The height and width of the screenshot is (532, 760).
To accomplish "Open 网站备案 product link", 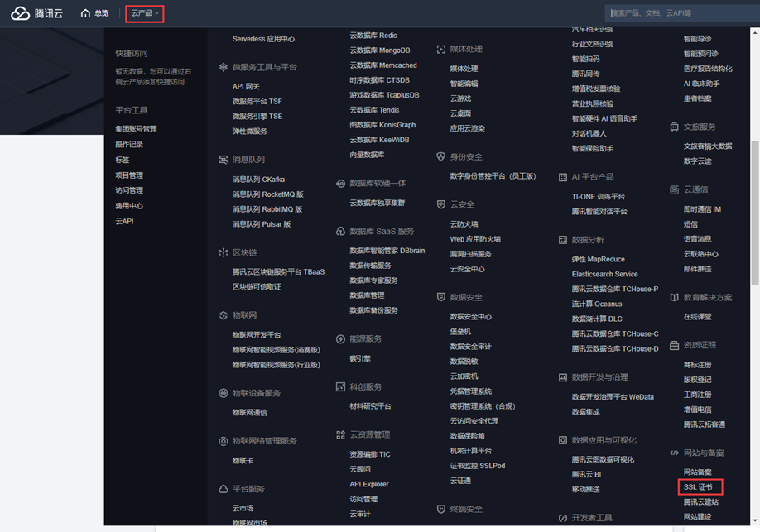I will click(x=697, y=472).
